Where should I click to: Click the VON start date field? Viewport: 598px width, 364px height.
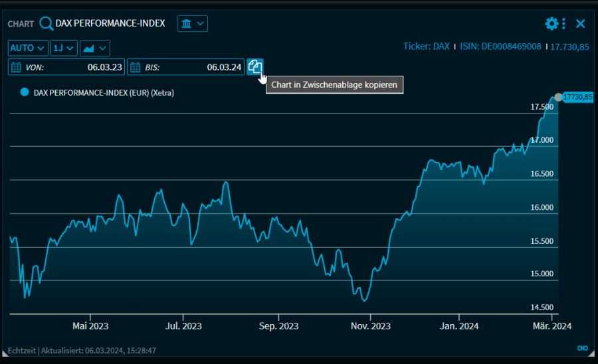pyautogui.click(x=73, y=67)
